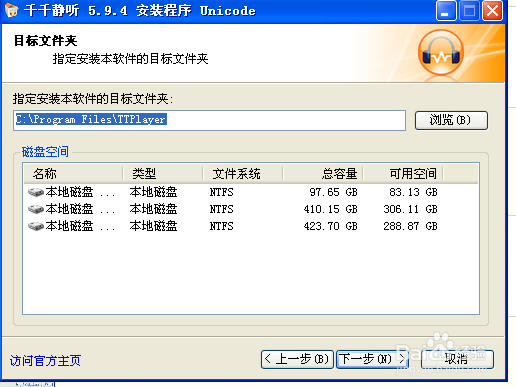Click disk icon in 423.70 GB row

click(36, 226)
